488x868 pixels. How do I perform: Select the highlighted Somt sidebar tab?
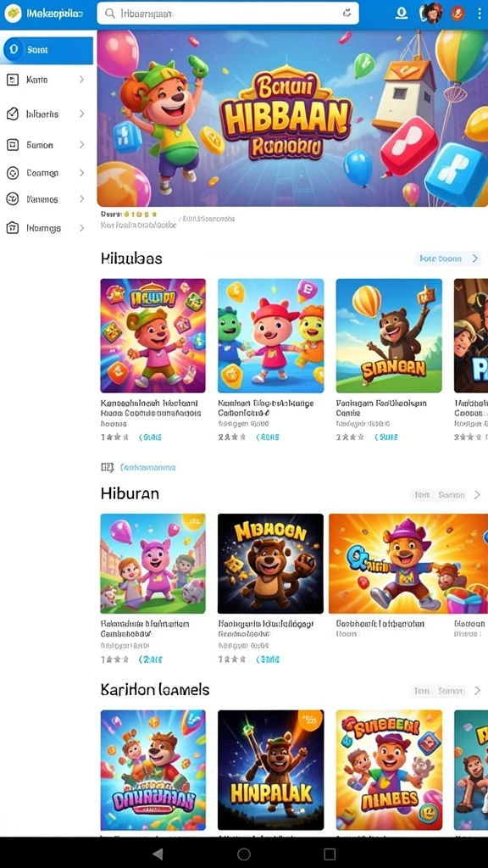(47, 50)
